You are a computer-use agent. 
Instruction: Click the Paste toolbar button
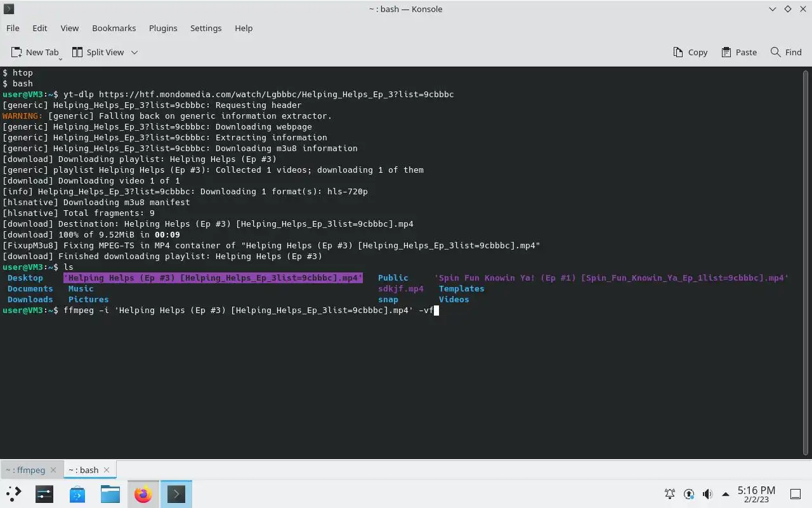(739, 52)
